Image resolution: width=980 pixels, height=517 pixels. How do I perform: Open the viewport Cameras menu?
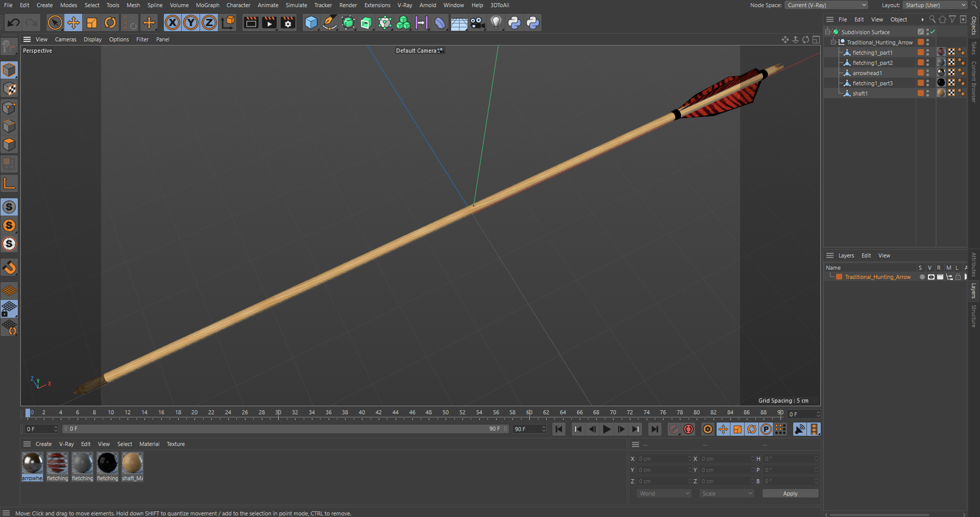tap(65, 39)
